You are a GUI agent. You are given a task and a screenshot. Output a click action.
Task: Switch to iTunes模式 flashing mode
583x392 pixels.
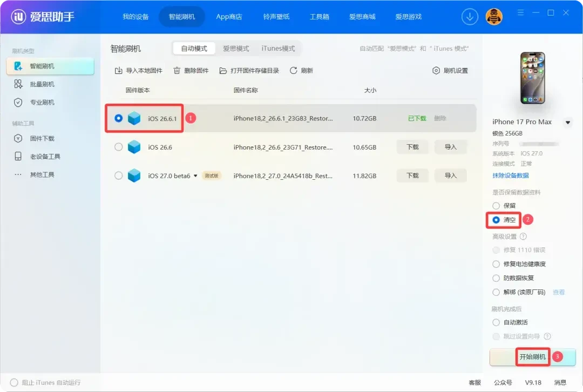tap(278, 49)
